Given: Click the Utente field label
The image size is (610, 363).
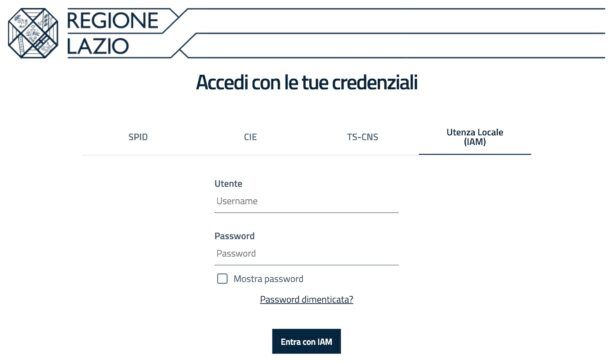Looking at the screenshot, I should 228,184.
